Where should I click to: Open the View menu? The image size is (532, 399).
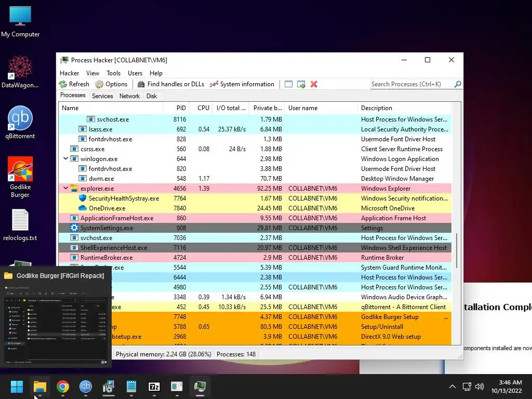(x=92, y=73)
